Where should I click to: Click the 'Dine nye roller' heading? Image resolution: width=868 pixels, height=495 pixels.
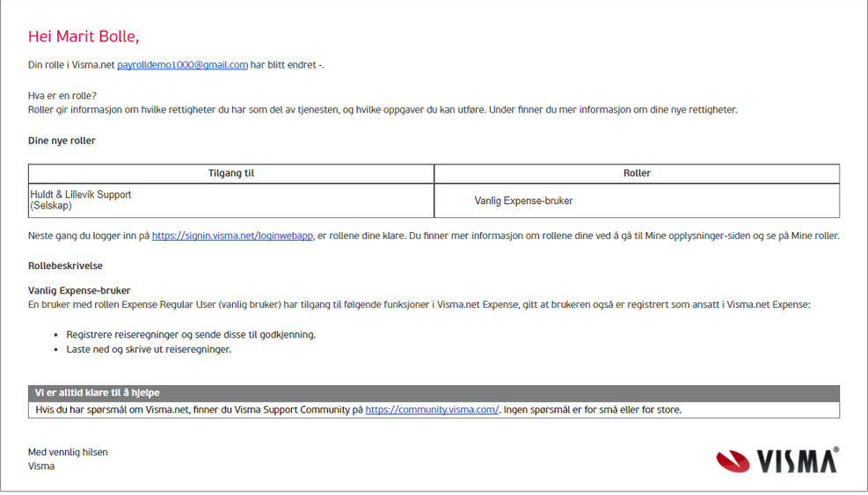[62, 141]
